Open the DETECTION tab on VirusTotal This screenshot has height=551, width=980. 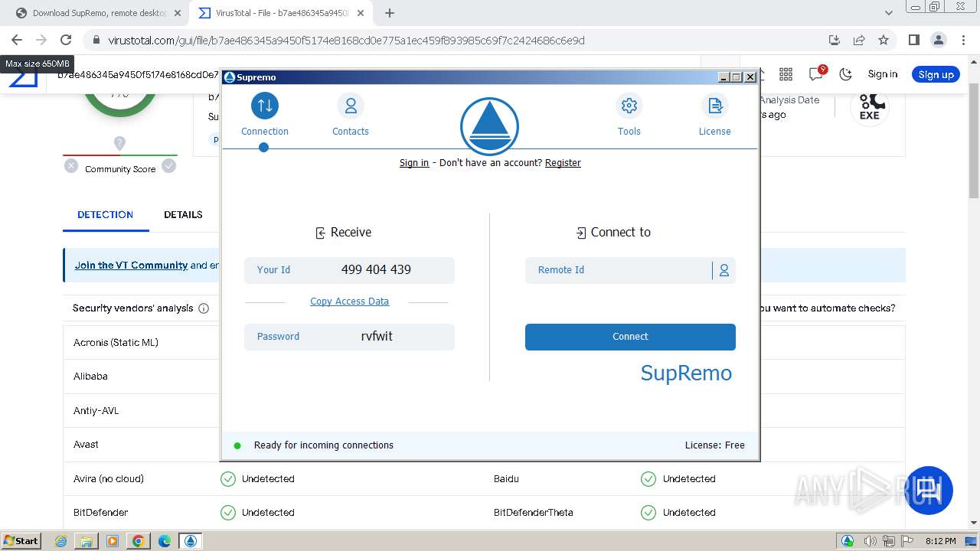pyautogui.click(x=106, y=215)
